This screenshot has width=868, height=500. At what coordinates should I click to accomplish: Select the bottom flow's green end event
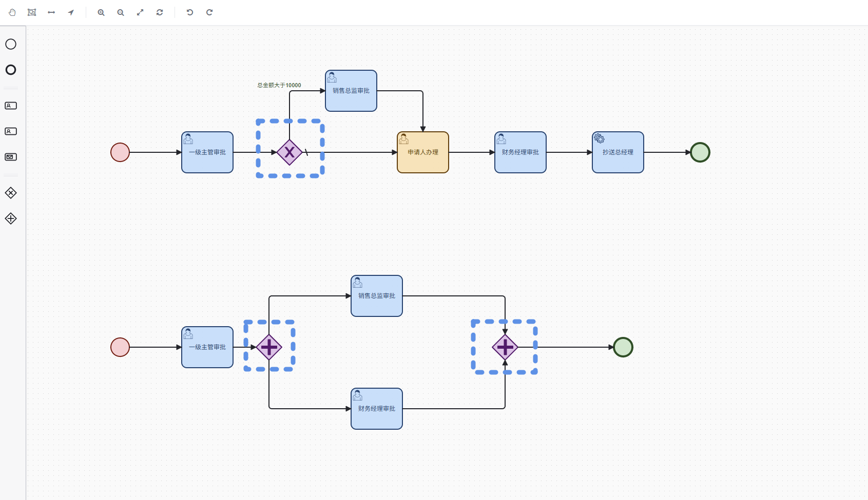[x=623, y=347]
